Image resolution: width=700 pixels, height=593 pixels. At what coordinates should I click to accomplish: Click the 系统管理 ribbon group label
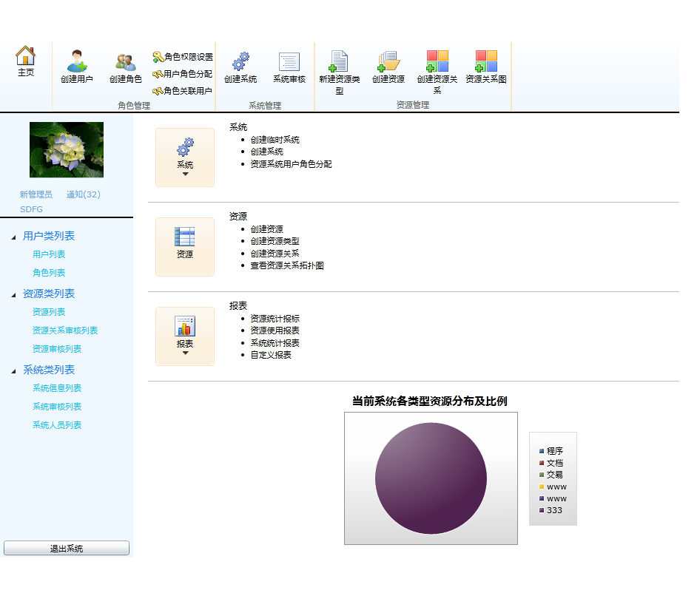coord(265,105)
